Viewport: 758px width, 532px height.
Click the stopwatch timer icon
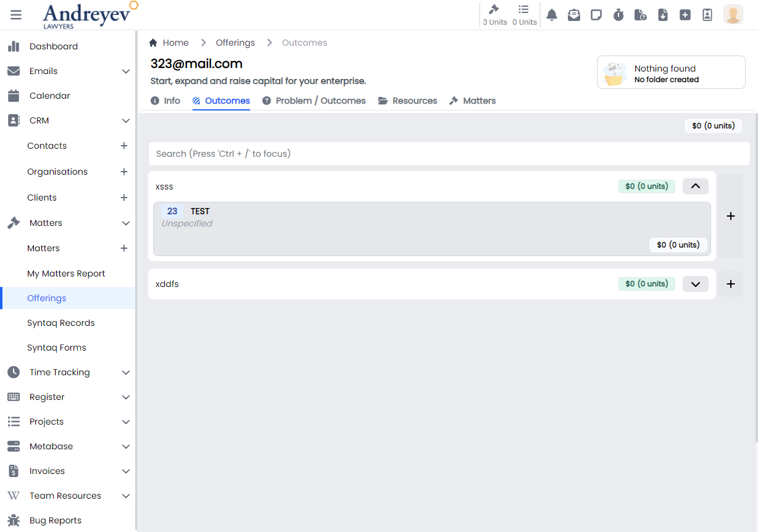click(618, 15)
